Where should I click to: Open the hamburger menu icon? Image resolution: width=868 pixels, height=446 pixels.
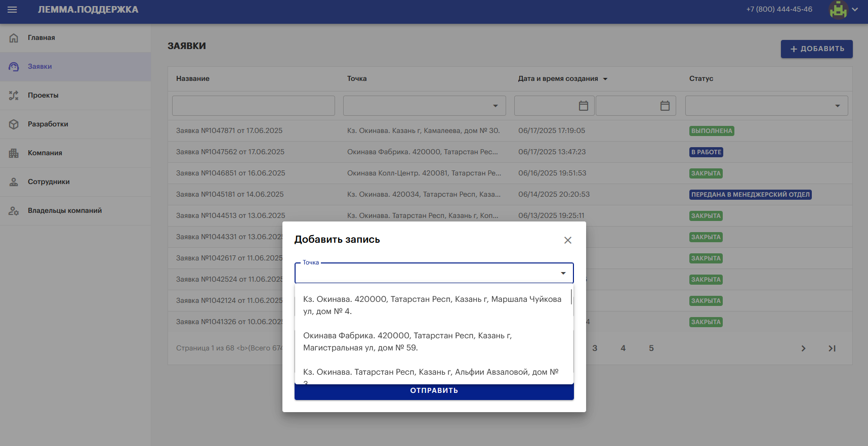click(12, 10)
